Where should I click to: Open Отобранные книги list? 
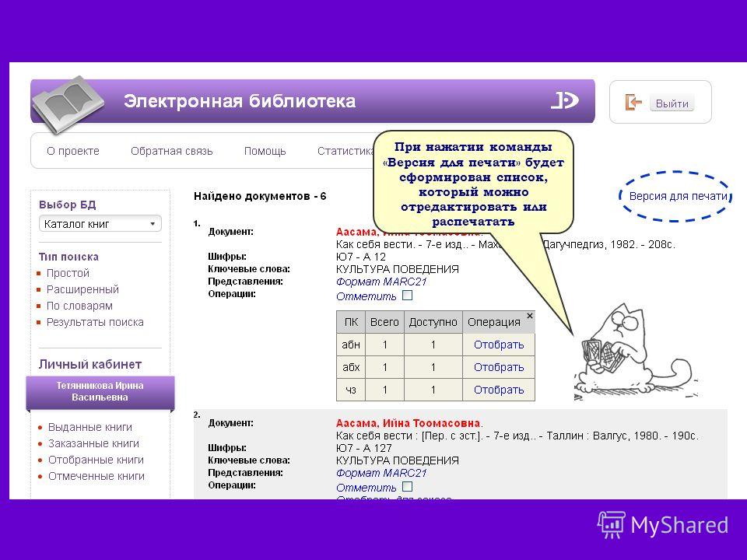pos(96,460)
